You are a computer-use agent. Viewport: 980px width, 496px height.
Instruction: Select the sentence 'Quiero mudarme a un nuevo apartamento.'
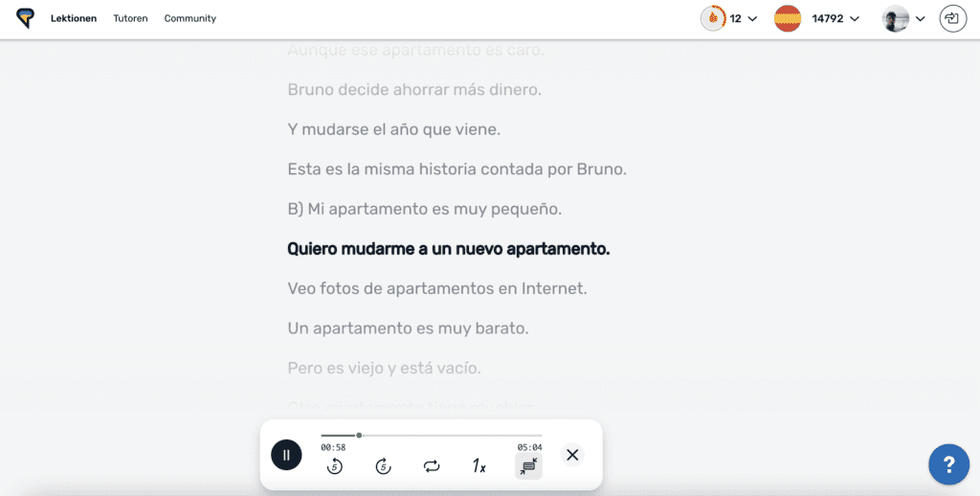tap(448, 249)
